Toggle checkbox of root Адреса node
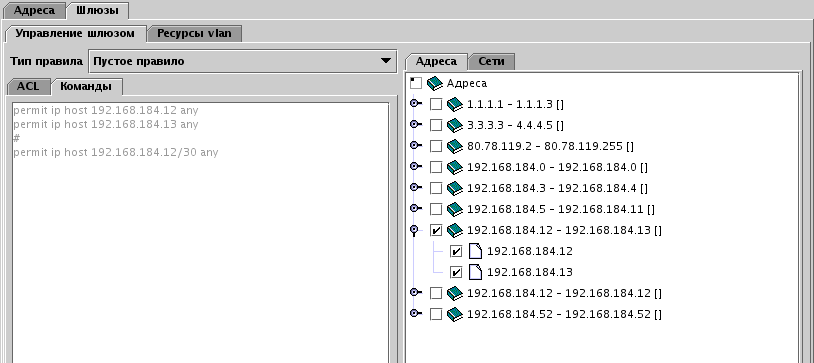Image resolution: width=814 pixels, height=363 pixels. tap(416, 83)
